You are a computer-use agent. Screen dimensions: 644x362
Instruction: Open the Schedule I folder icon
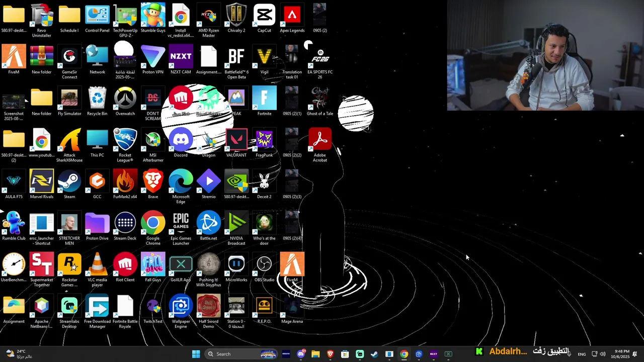coord(69,18)
